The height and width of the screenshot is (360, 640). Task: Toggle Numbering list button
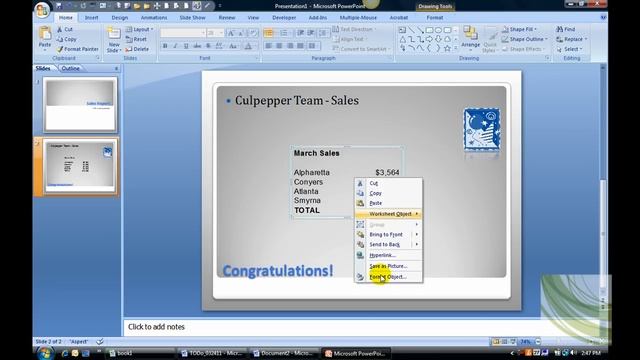pos(284,33)
